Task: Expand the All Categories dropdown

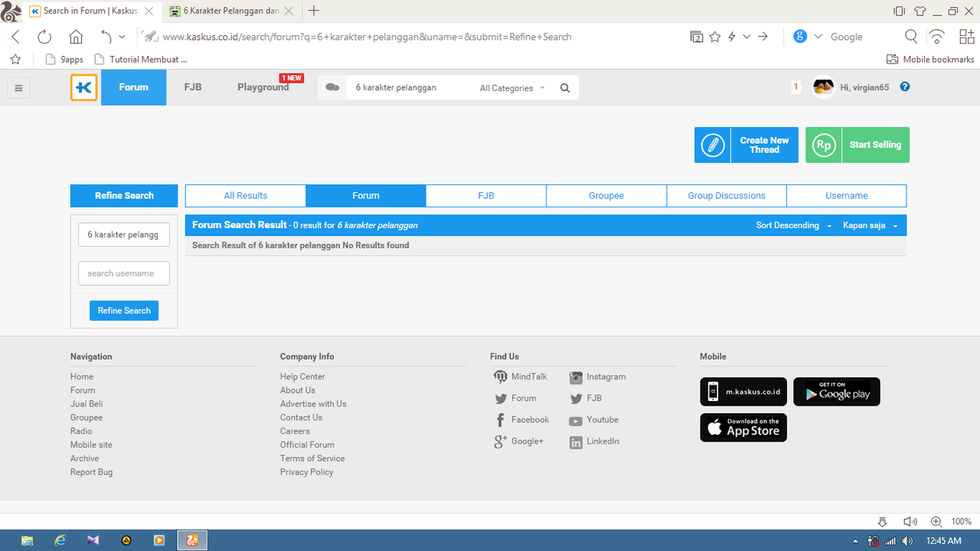Action: tap(512, 88)
